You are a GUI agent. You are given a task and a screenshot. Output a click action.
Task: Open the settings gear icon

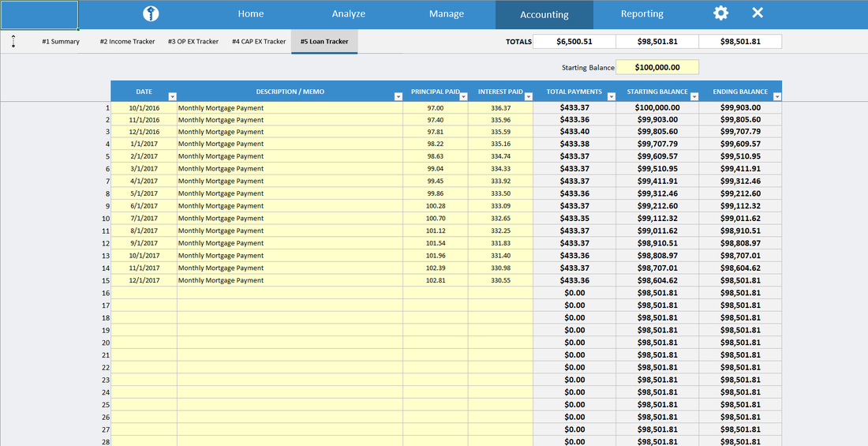[x=720, y=13]
